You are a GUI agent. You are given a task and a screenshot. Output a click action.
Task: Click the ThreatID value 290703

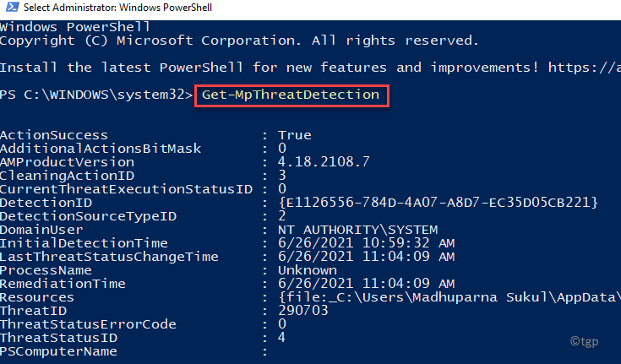303,311
